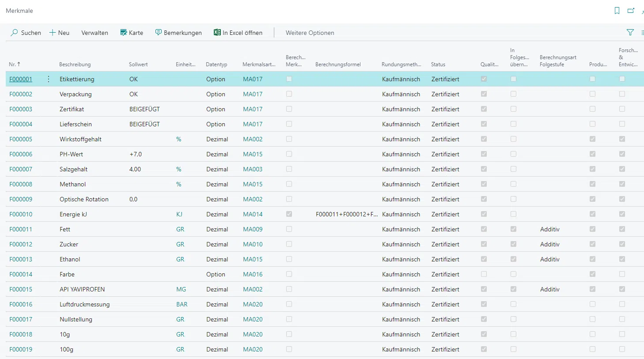Click the Status column header
Viewport: 644px width, 359px height.
[438, 64]
